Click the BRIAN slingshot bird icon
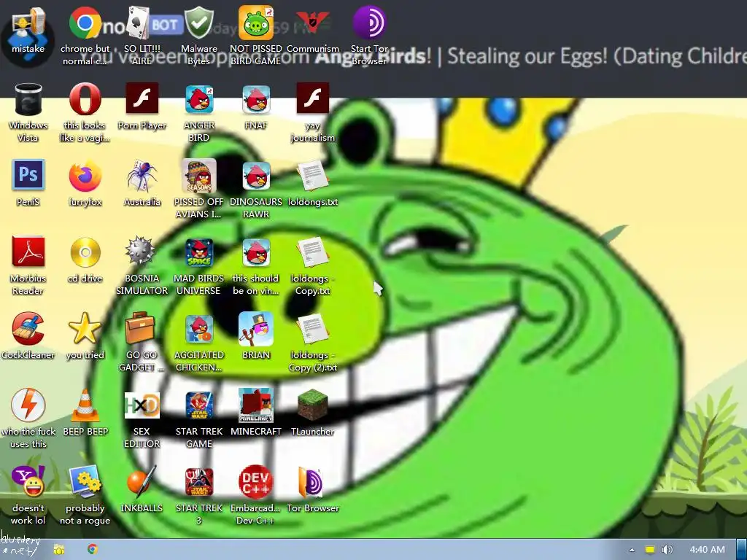This screenshot has height=560, width=747. [x=256, y=329]
